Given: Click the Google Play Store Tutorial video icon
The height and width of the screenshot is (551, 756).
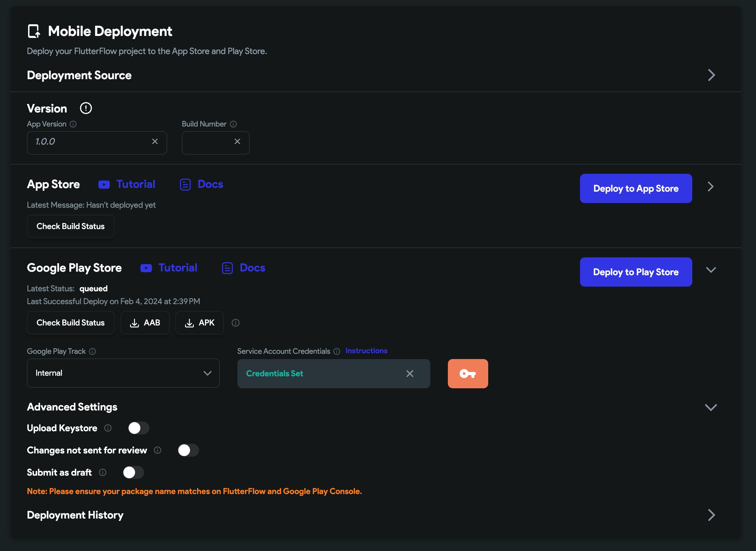Looking at the screenshot, I should (x=146, y=268).
